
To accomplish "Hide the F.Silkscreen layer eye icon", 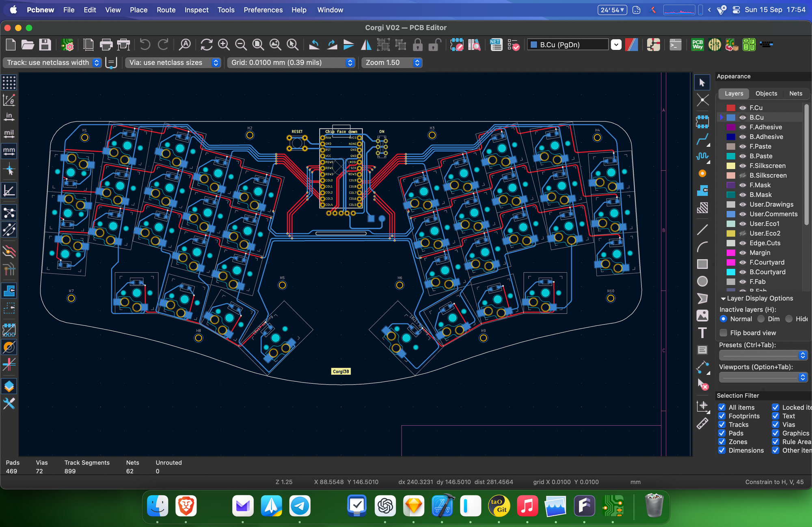I will [x=743, y=166].
